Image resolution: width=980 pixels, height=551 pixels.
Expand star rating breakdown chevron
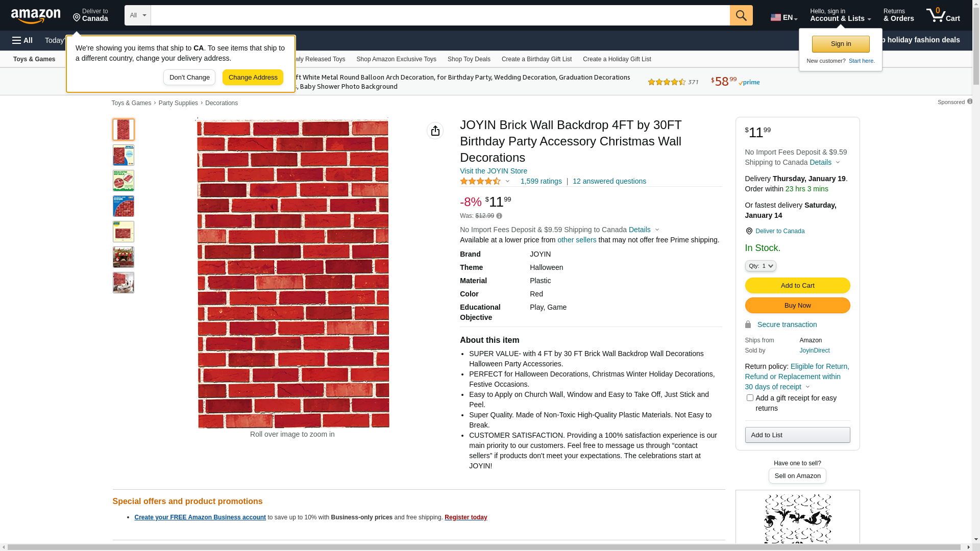[507, 181]
